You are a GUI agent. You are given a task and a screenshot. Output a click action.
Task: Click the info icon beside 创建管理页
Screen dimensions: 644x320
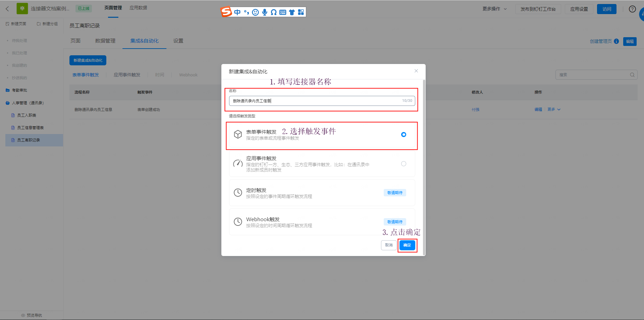616,41
